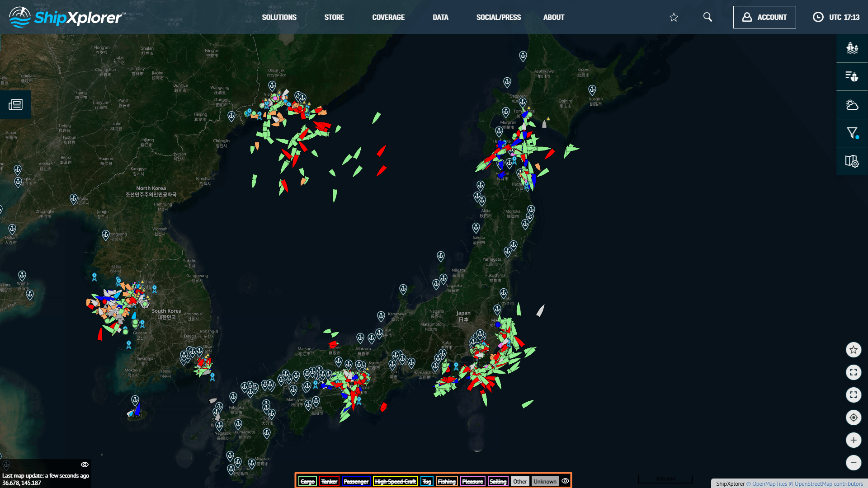
Task: Toggle the map update info eye
Action: [x=85, y=465]
